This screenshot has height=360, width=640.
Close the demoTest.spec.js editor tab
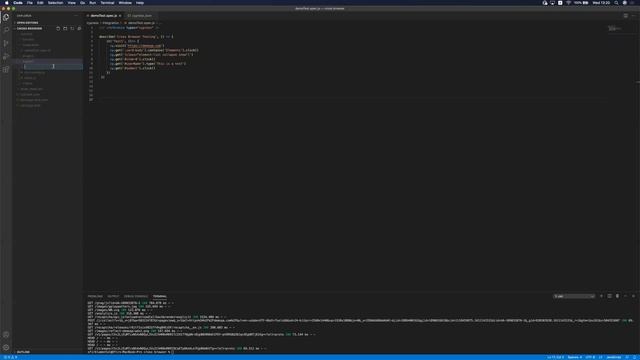tap(120, 16)
